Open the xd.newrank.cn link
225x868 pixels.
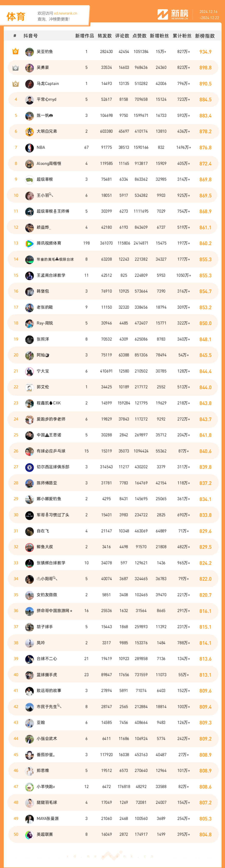[x=65, y=13]
